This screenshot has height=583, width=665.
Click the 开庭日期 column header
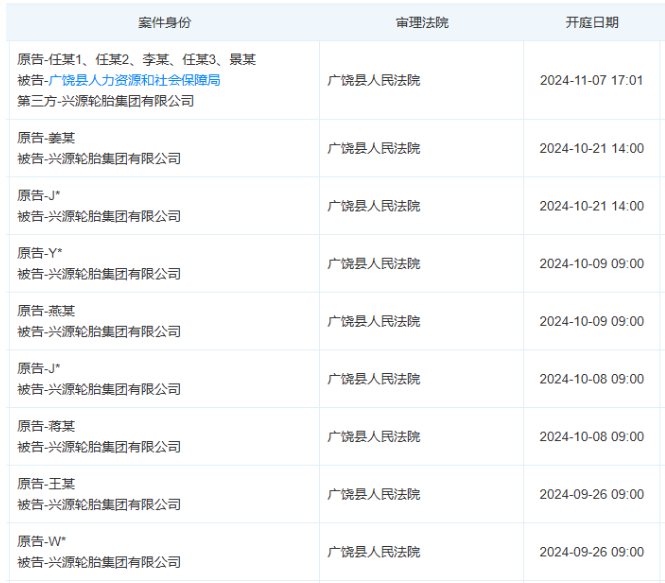[x=592, y=22]
